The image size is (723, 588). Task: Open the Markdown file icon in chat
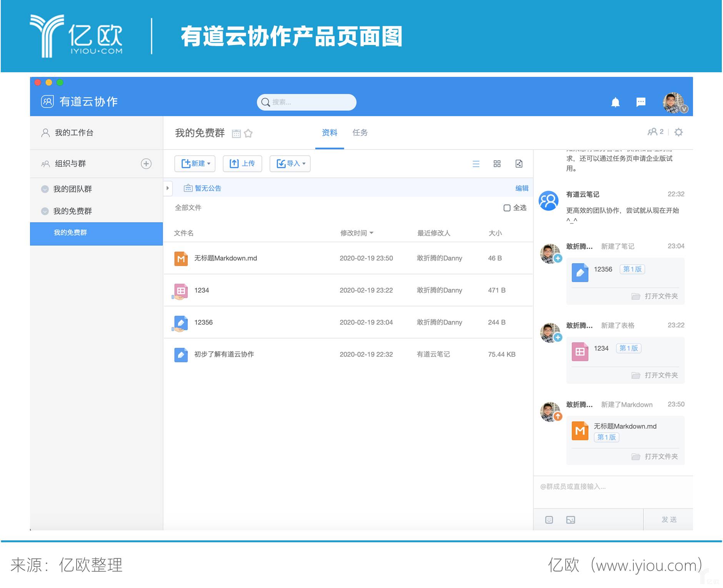click(580, 431)
